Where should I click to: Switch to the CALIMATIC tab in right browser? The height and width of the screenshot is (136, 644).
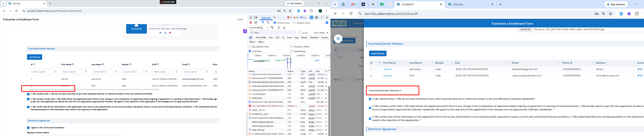pos(420,4)
